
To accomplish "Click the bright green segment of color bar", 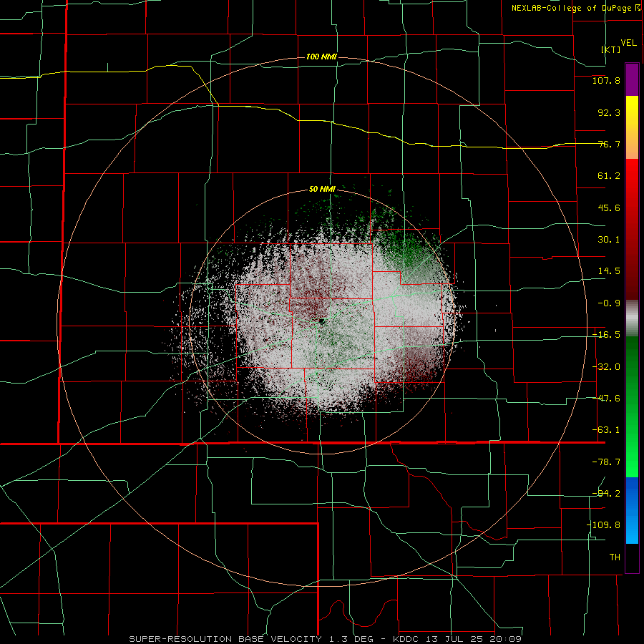I will pos(632,406).
